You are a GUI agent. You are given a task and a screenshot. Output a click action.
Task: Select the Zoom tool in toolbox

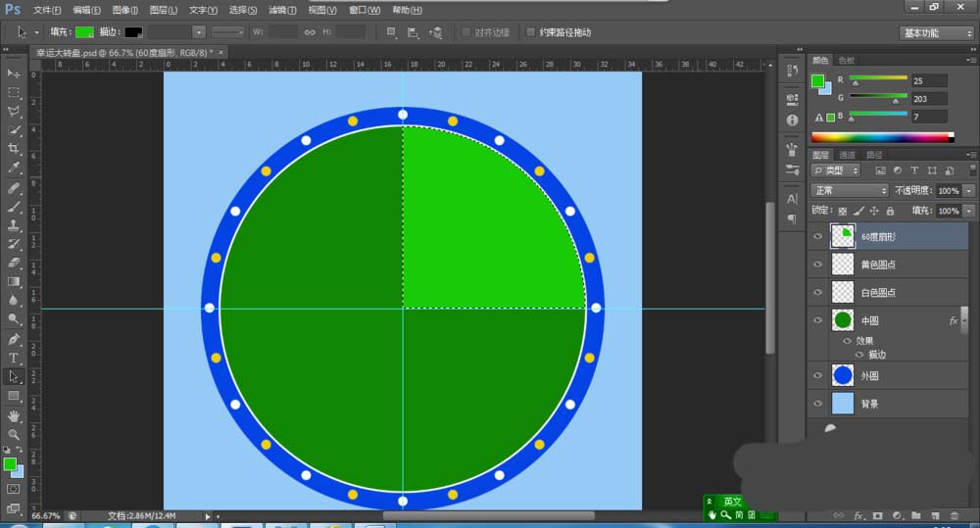point(13,435)
